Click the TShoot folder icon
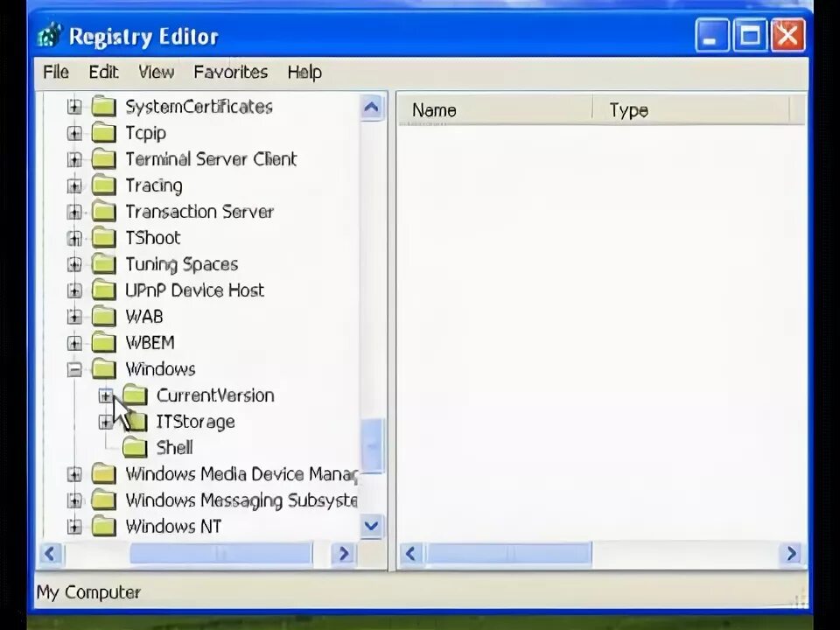 [104, 238]
